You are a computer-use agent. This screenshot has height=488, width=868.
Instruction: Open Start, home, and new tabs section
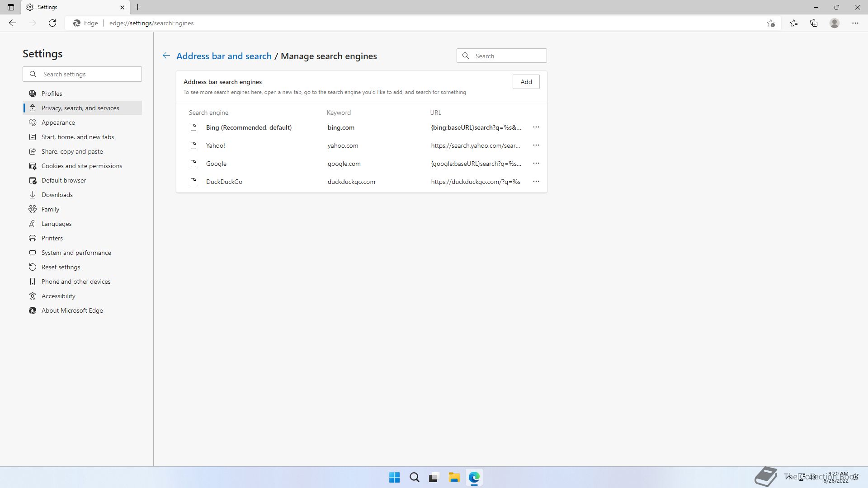(x=82, y=137)
